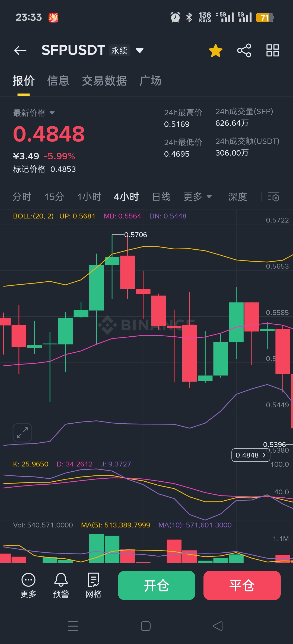The height and width of the screenshot is (644, 293).
Task: Tap the alarm clock status icon
Action: coord(175,17)
